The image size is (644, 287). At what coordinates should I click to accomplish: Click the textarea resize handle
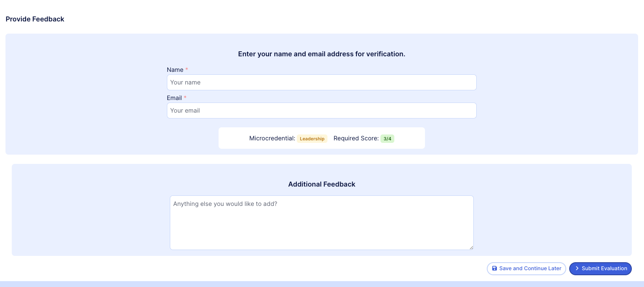pyautogui.click(x=471, y=248)
